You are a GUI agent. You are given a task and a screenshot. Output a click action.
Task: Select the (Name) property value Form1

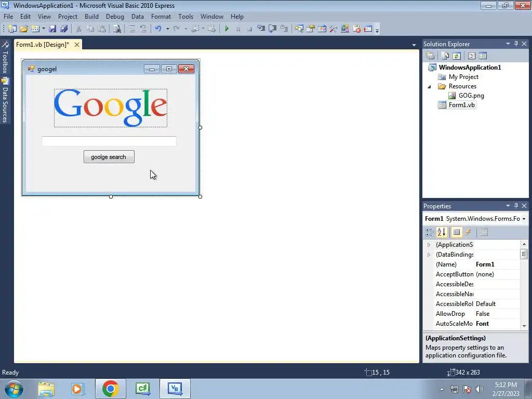497,264
